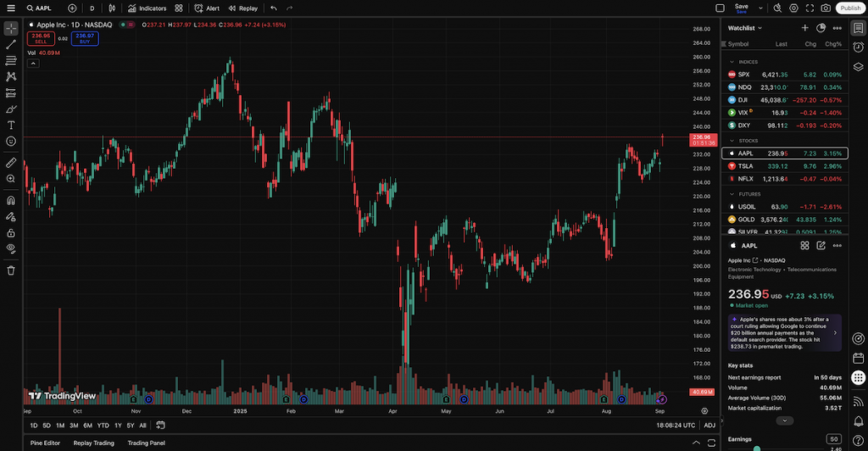Set time range to 3M
868x451 pixels.
(x=74, y=426)
